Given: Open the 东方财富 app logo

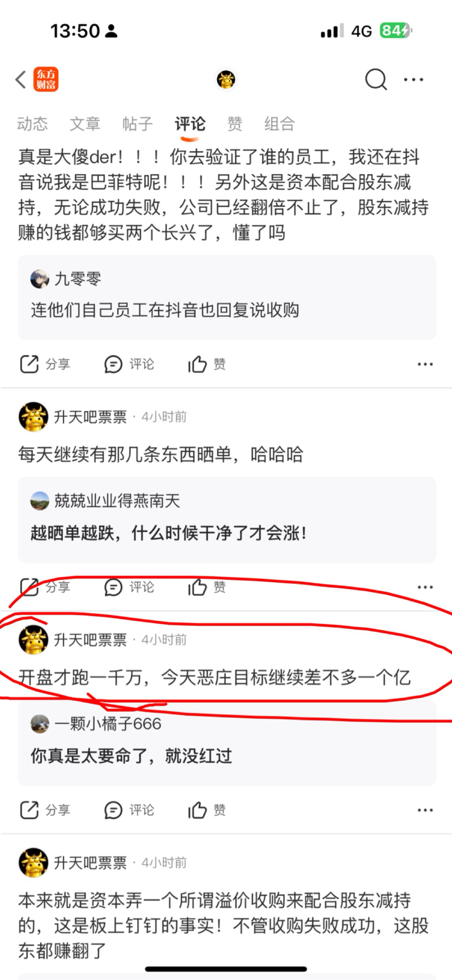Looking at the screenshot, I should pyautogui.click(x=46, y=79).
